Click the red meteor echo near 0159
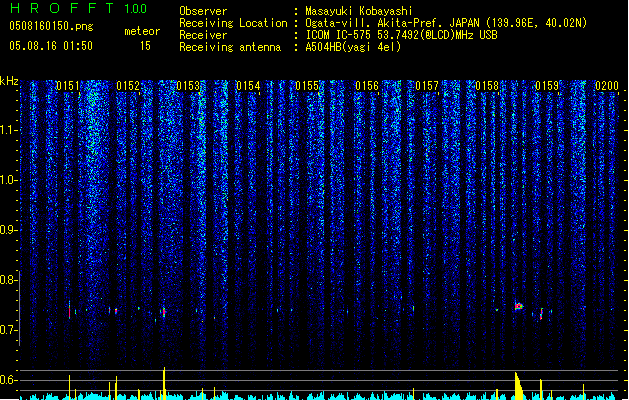The image size is (629, 400). click(x=541, y=314)
